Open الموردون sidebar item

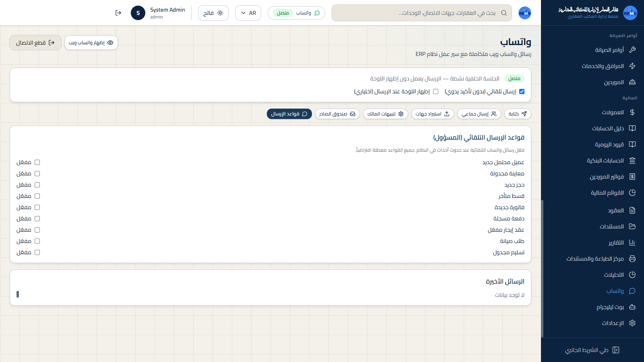(x=592, y=82)
